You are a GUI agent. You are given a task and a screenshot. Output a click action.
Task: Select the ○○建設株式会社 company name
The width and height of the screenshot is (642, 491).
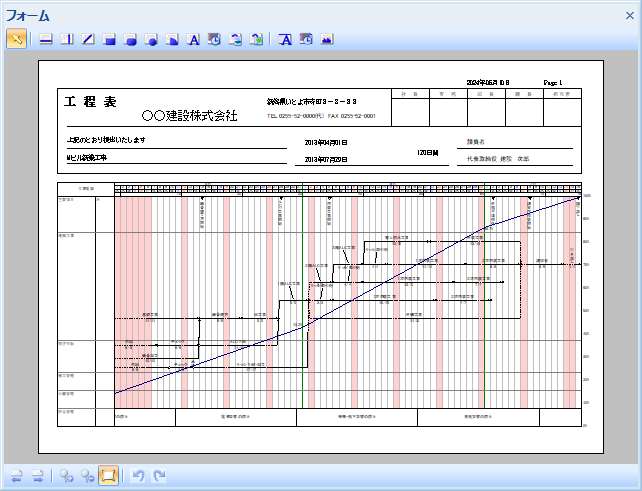[x=189, y=115]
